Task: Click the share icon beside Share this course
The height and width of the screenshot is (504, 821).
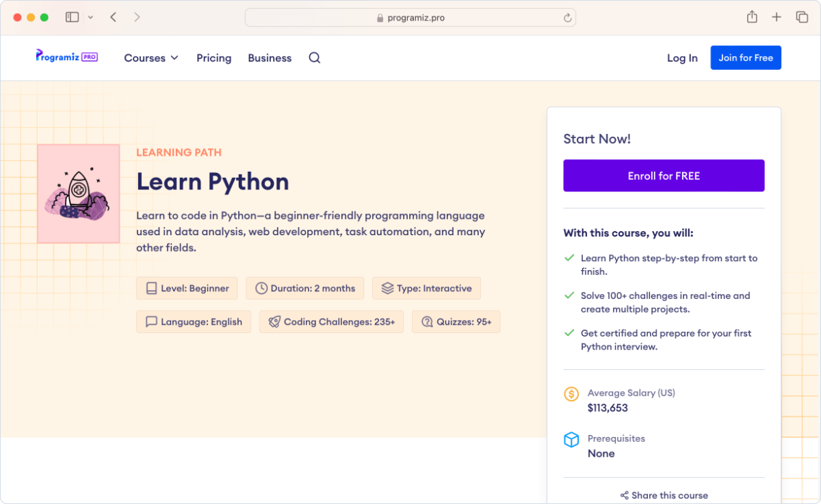Action: tap(625, 496)
